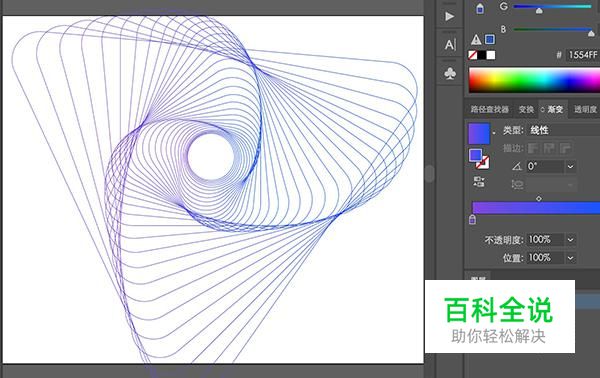Image resolution: width=600 pixels, height=378 pixels.
Task: Click the 不透明度 opacity field 100%
Action: tap(545, 240)
